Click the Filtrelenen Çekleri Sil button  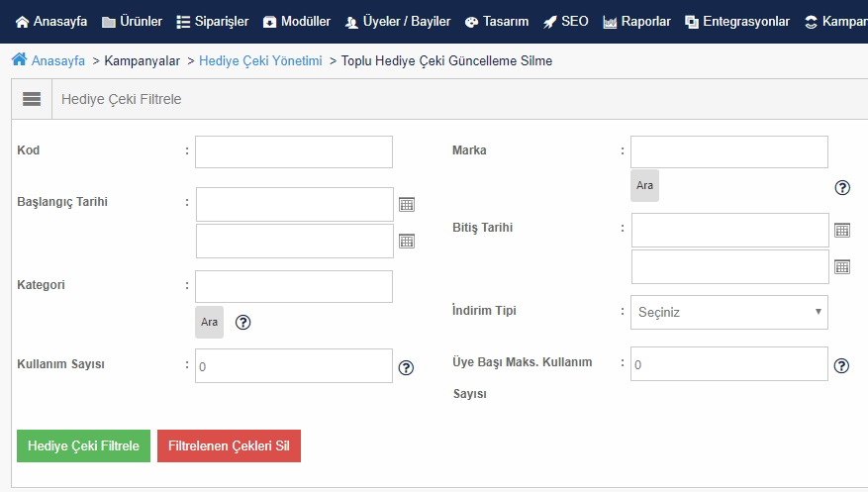click(230, 446)
